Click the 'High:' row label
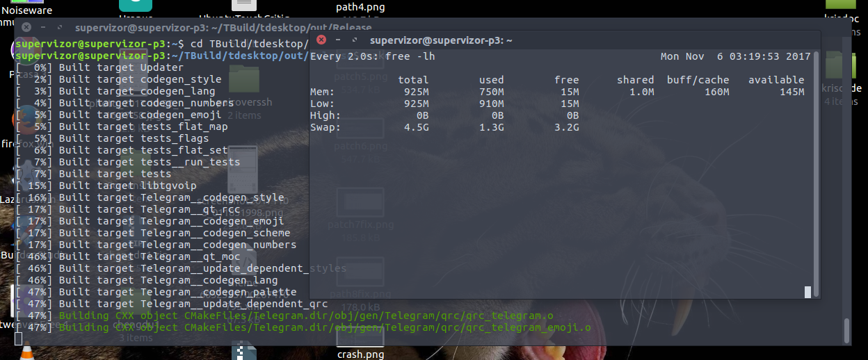The image size is (868, 360). (x=325, y=115)
